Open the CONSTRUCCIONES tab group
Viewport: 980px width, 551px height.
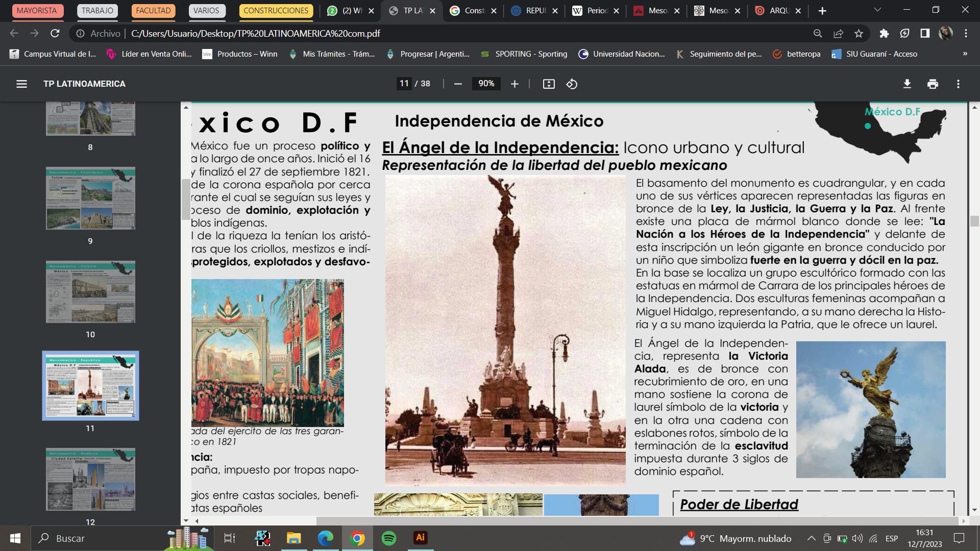tap(276, 11)
